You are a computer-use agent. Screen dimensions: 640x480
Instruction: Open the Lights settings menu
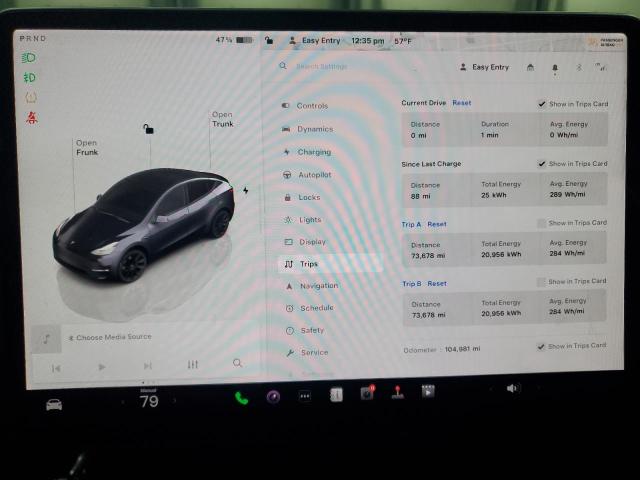click(303, 220)
